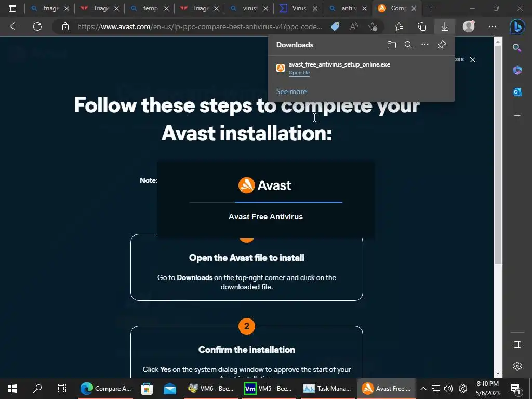
Task: Open the volume tray icon
Action: click(448, 389)
